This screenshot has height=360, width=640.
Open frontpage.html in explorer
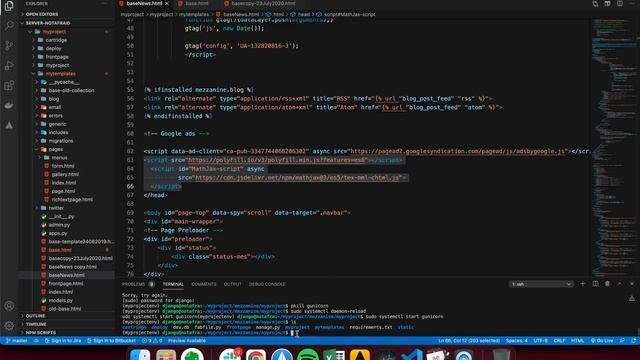(x=65, y=284)
